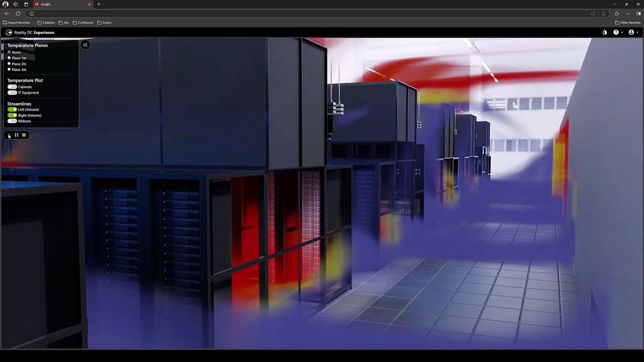
Task: Refresh the Insight page
Action: 17,13
